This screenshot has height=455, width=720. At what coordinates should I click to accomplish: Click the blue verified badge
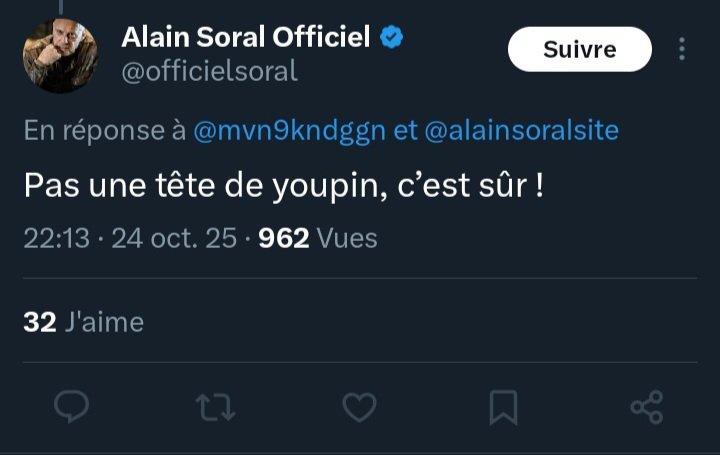pyautogui.click(x=392, y=38)
